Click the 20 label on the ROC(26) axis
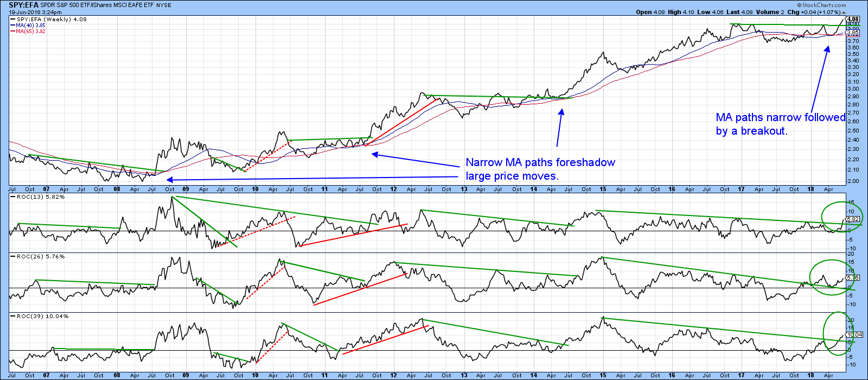Screen dimensions: 868x380 click(851, 254)
